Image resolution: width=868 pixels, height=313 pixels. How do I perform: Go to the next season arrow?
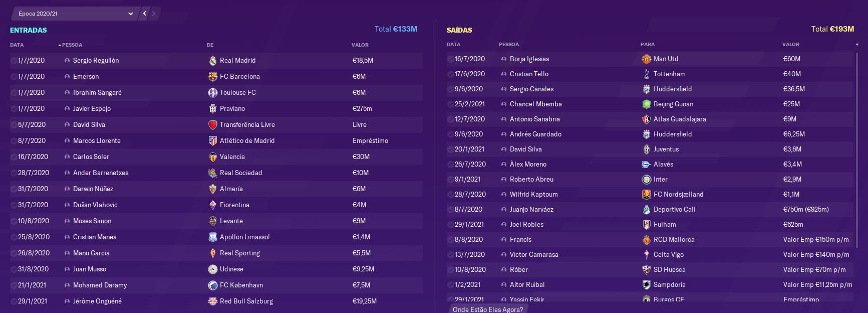154,14
